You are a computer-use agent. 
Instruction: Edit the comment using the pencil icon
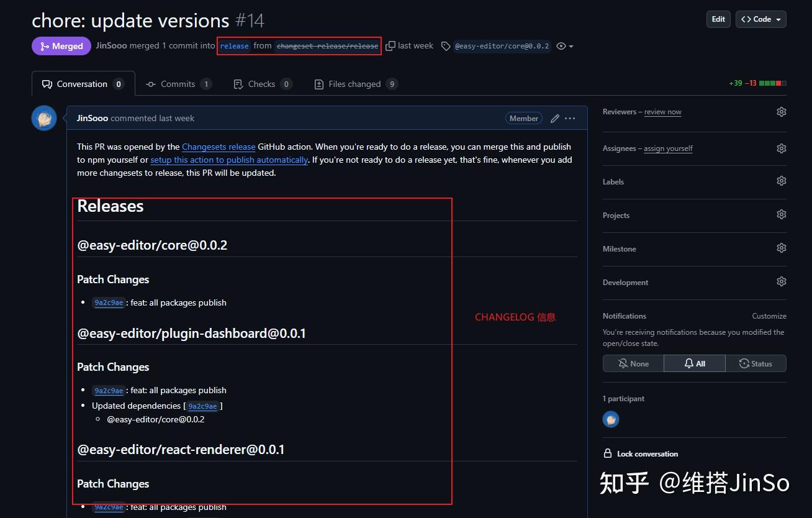click(x=554, y=118)
